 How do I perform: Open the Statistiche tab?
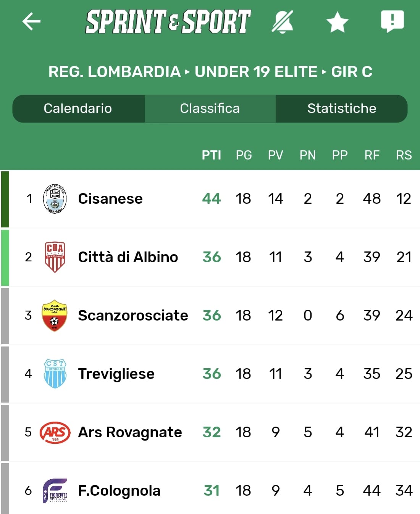click(x=342, y=108)
